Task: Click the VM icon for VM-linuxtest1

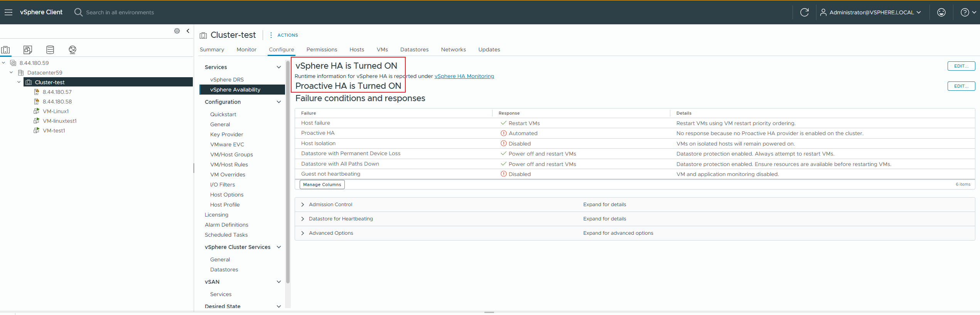Action: 36,121
